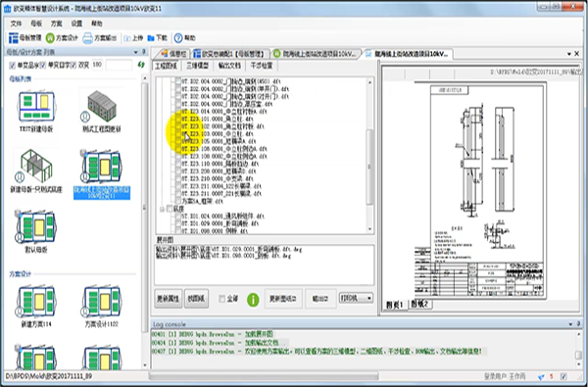Click the 更新属性 button

click(168, 299)
